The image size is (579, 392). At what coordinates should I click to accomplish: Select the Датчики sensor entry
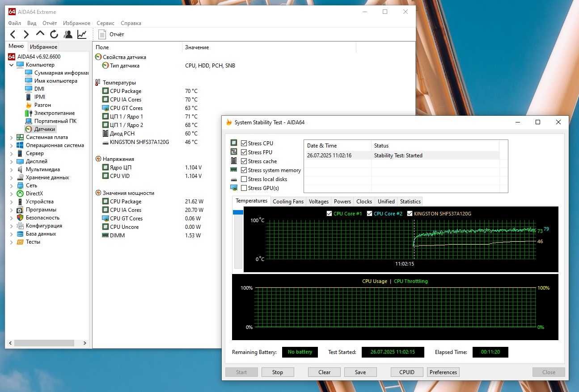point(45,129)
